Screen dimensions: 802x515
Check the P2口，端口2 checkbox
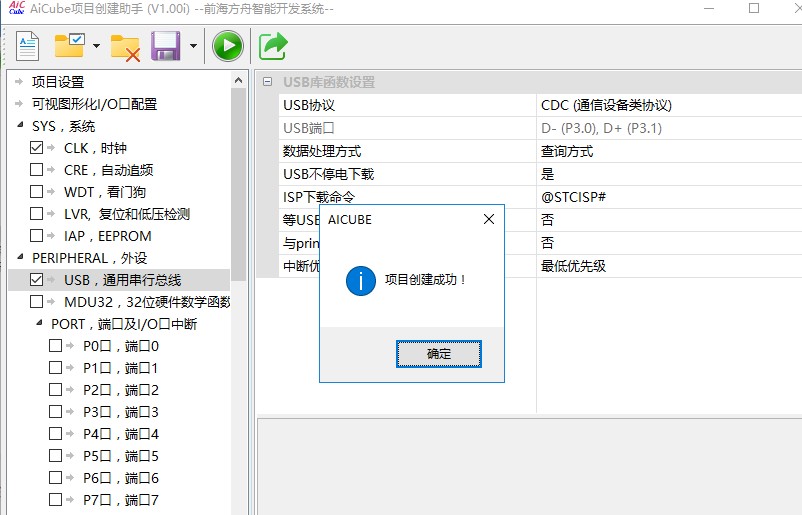click(55, 389)
